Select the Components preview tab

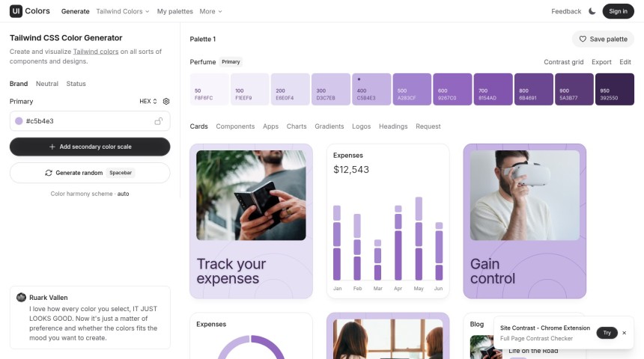pos(235,126)
